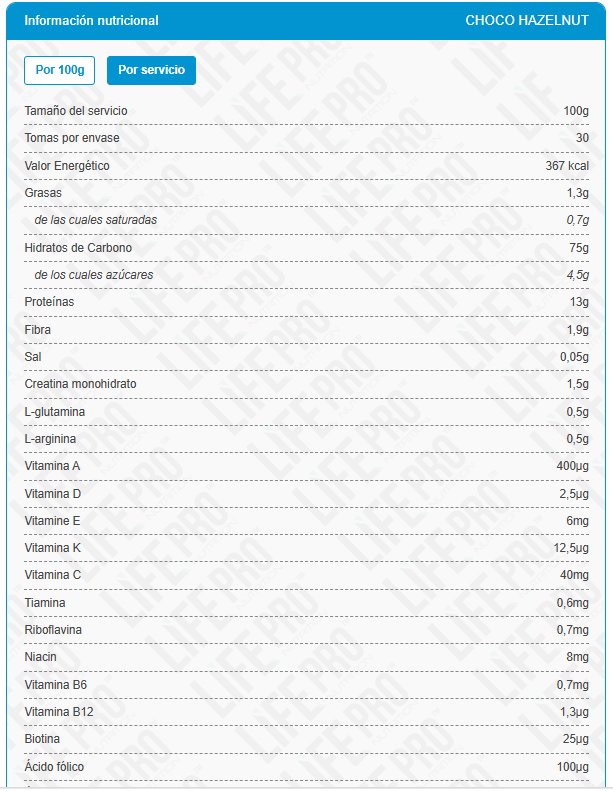This screenshot has height=791, width=613.
Task: Select the Por servicio tab
Action: (x=151, y=70)
